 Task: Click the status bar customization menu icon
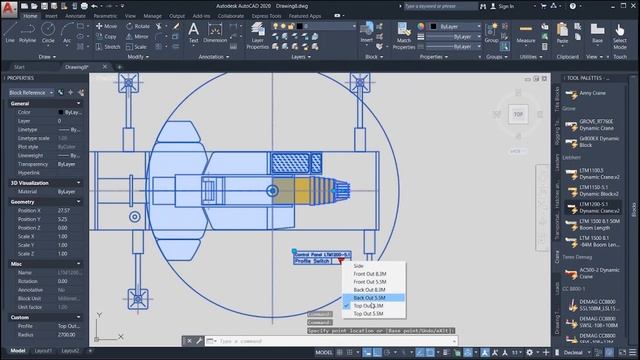pyautogui.click(x=633, y=352)
